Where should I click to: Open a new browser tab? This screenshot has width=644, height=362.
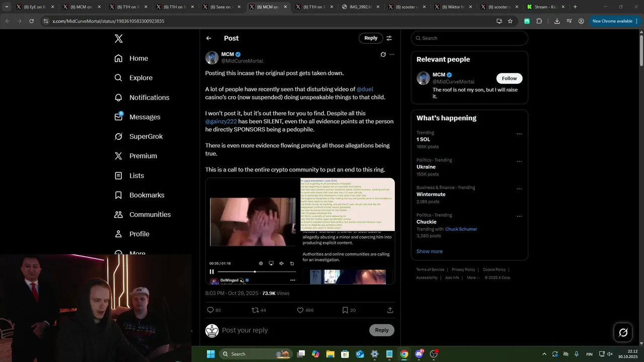tap(575, 7)
